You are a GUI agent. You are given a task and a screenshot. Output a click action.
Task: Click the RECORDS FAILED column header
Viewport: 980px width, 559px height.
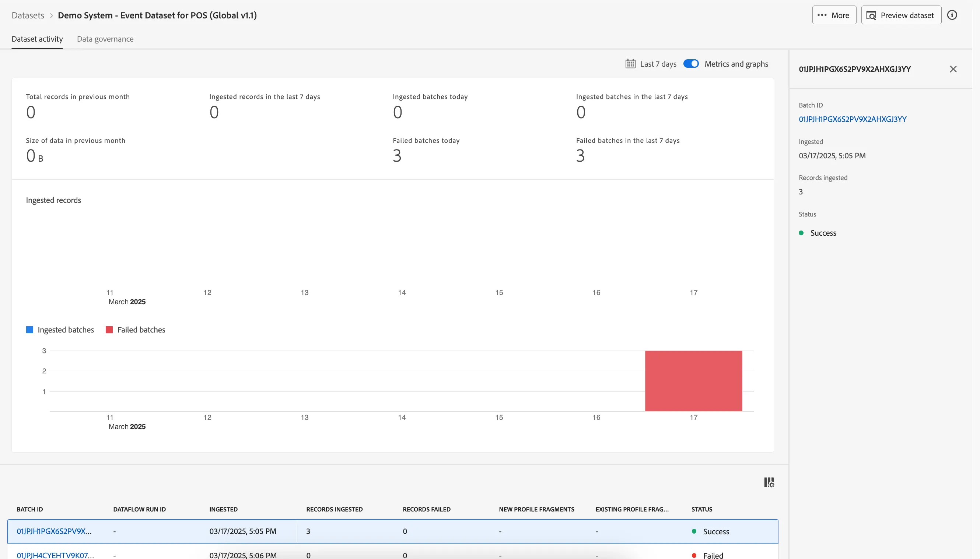[x=427, y=509]
